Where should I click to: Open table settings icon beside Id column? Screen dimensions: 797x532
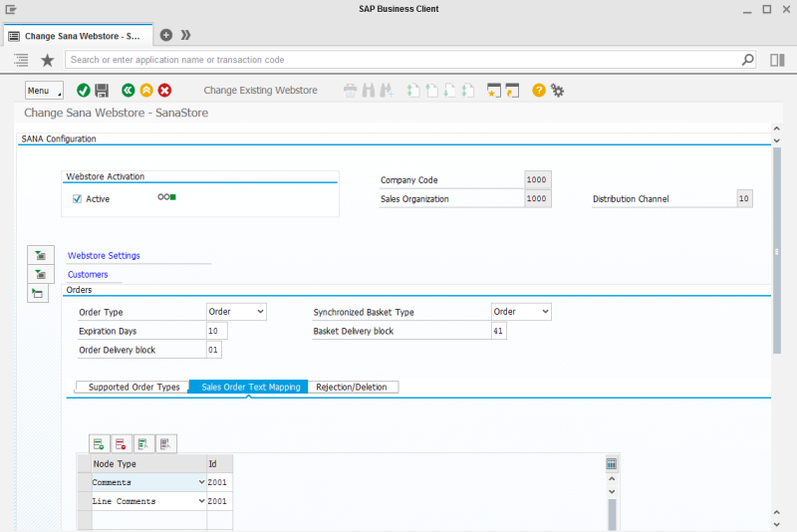tap(612, 463)
